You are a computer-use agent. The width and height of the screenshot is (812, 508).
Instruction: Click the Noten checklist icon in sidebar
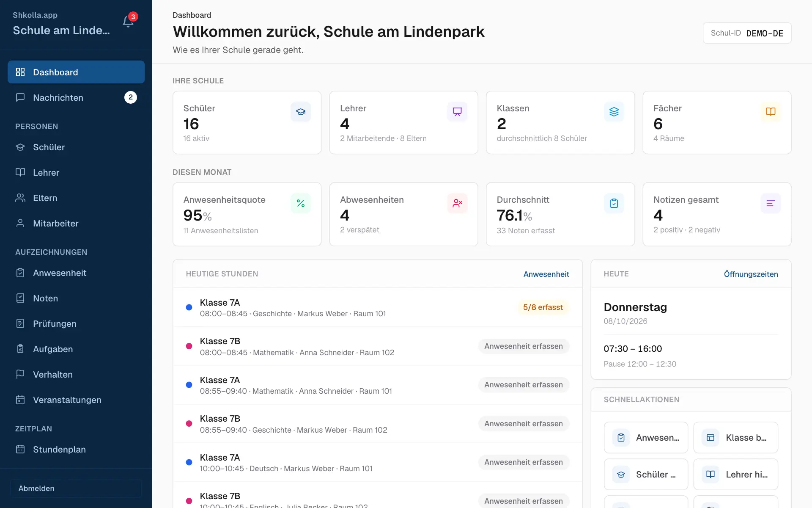[20, 298]
